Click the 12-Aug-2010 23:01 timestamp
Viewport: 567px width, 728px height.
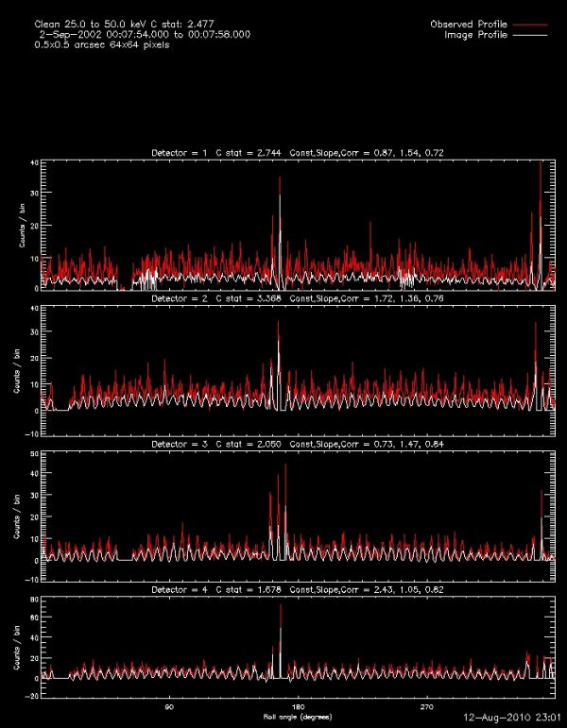point(514,718)
